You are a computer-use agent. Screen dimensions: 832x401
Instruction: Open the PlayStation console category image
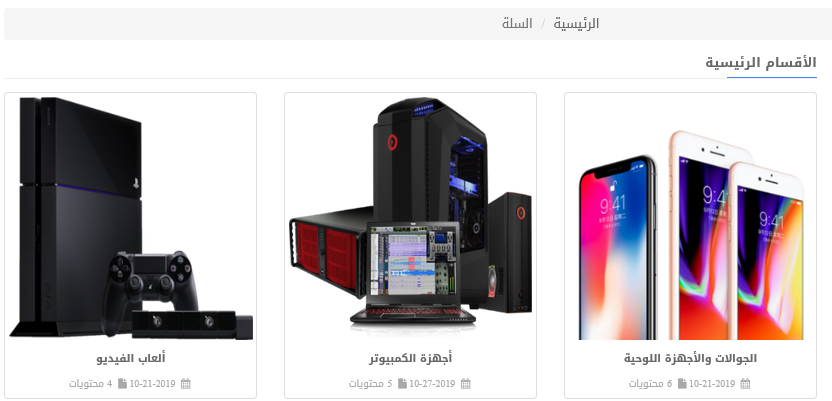click(131, 219)
